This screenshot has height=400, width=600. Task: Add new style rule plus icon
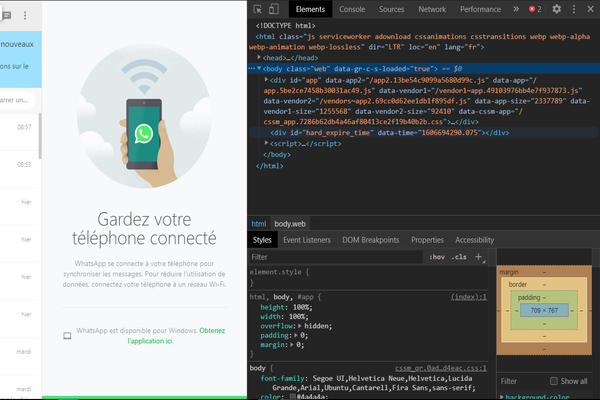tap(478, 257)
